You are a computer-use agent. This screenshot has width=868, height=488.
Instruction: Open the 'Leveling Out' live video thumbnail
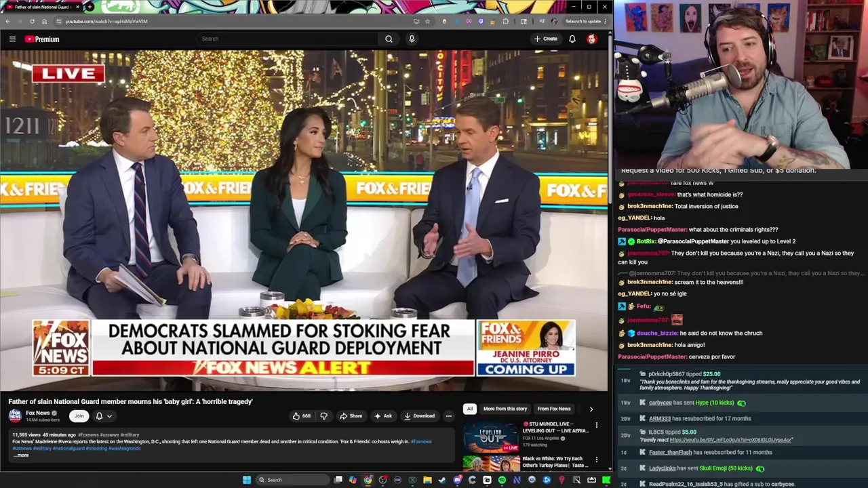[491, 436]
